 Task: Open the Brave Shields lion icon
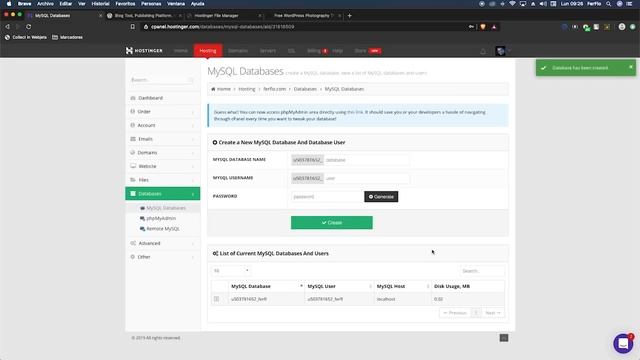[x=483, y=27]
